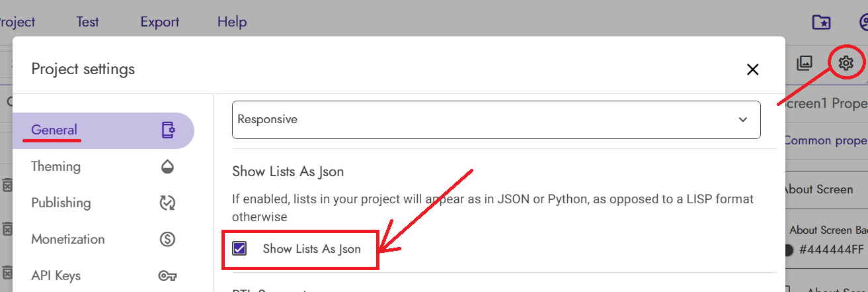Click the API Keys key icon
868x292 pixels.
[167, 275]
